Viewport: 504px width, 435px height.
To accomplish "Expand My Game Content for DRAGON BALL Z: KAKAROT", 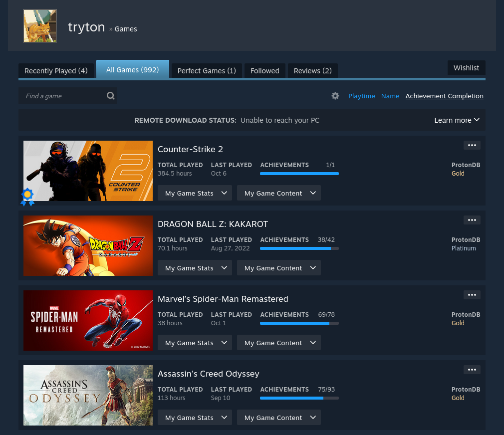I will pyautogui.click(x=278, y=268).
